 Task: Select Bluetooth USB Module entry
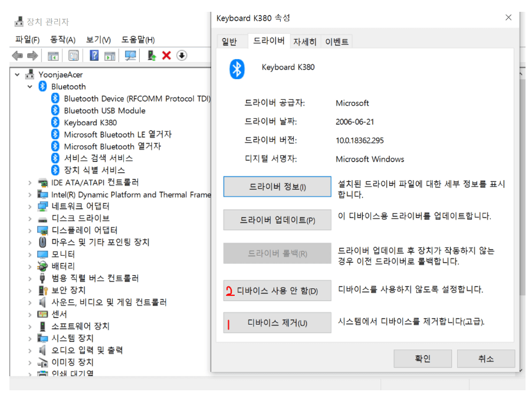tap(104, 110)
